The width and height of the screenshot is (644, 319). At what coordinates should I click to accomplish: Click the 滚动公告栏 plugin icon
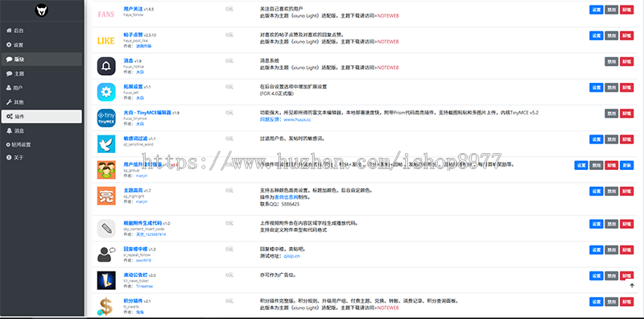pos(106,280)
